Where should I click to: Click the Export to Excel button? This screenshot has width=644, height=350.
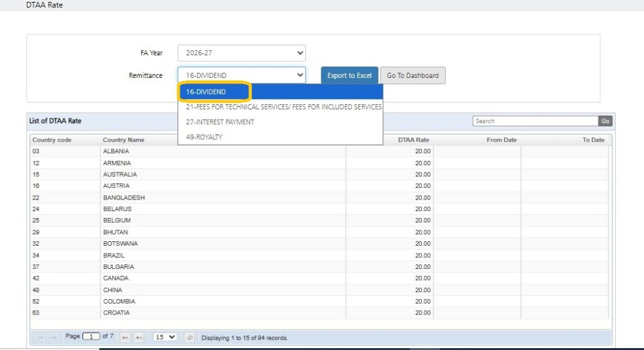[x=349, y=75]
